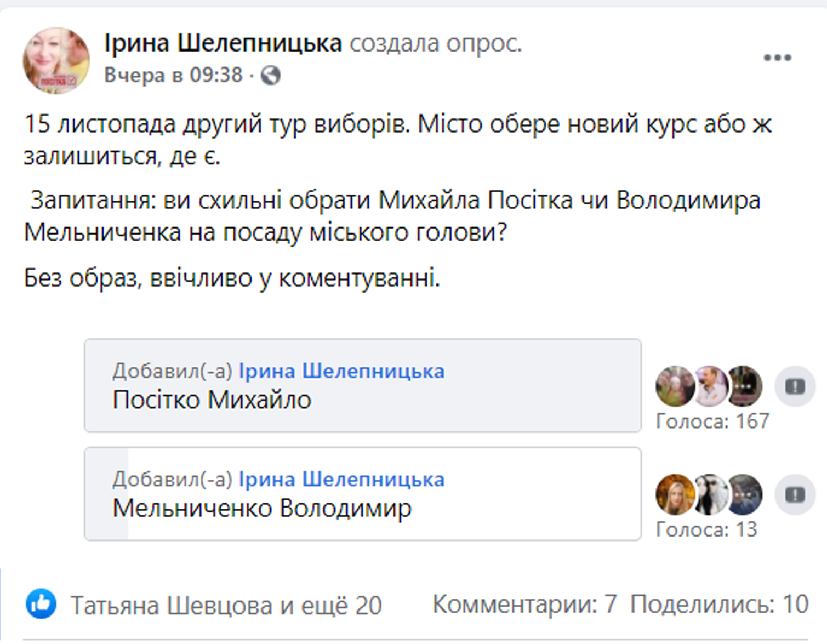
Task: Open the Комментарии: 7 comments link
Action: point(524,605)
